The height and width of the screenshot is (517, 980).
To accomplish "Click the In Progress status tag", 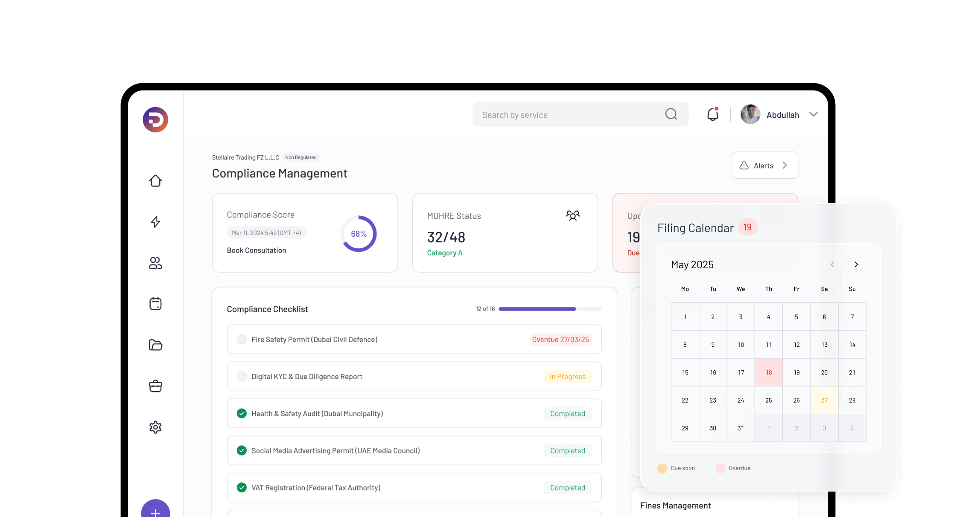I will coord(568,377).
